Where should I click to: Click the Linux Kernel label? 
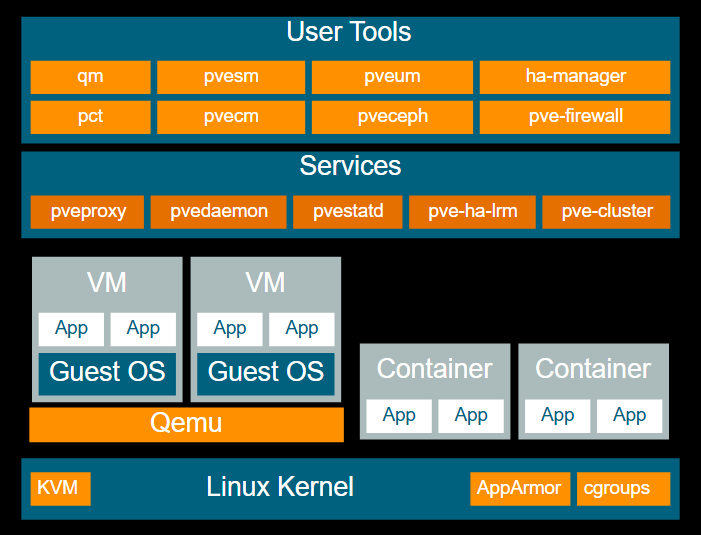pyautogui.click(x=280, y=488)
